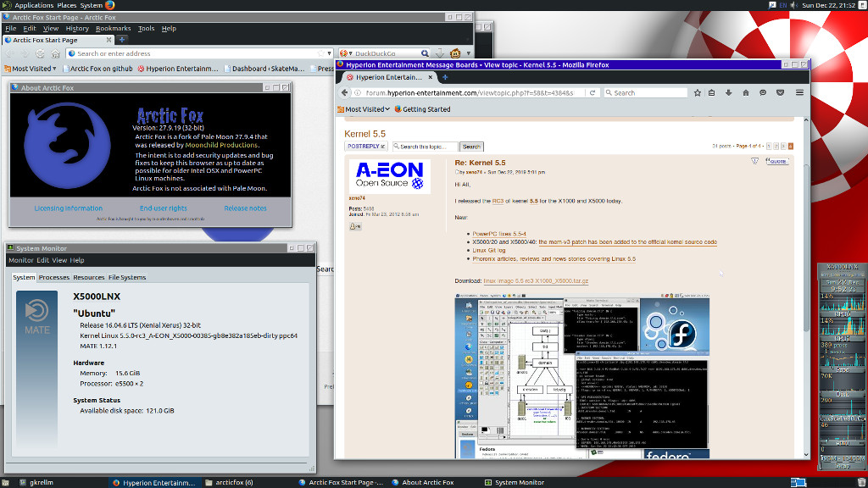The height and width of the screenshot is (488, 868).
Task: Show bookmarks list icon in Firefox
Action: [712, 93]
